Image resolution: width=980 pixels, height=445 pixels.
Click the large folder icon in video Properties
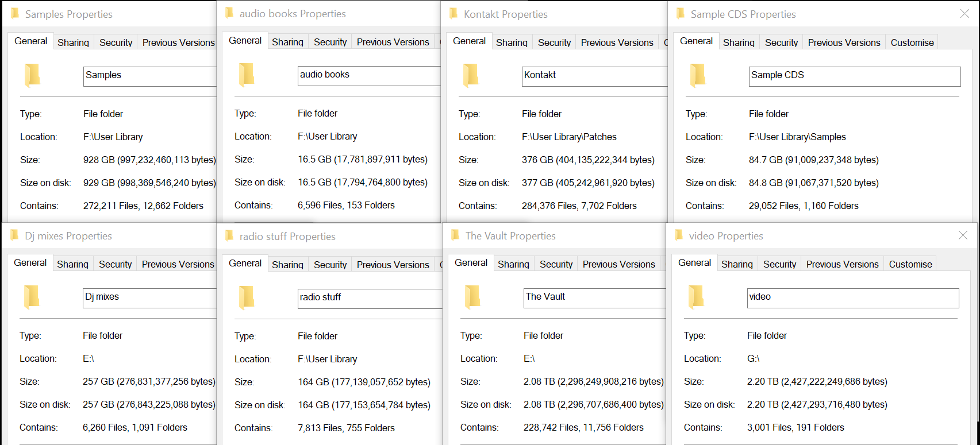tap(696, 297)
